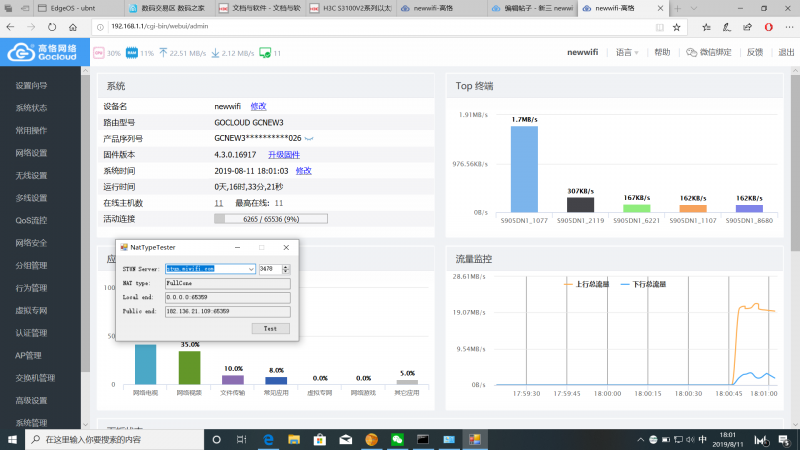Screen dimensions: 800x450
Task: Click taskbar clock showing 18:01
Action: click(x=728, y=439)
